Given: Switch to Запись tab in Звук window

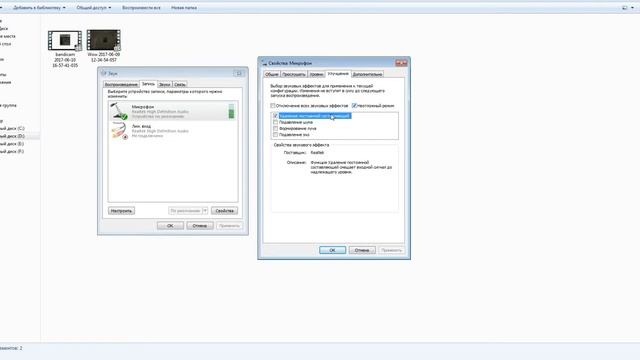Looking at the screenshot, I should (x=148, y=84).
